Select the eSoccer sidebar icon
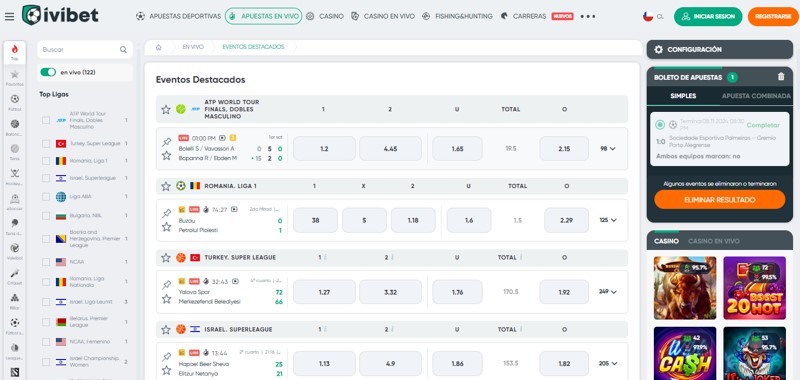The height and width of the screenshot is (380, 800). pos(14,201)
